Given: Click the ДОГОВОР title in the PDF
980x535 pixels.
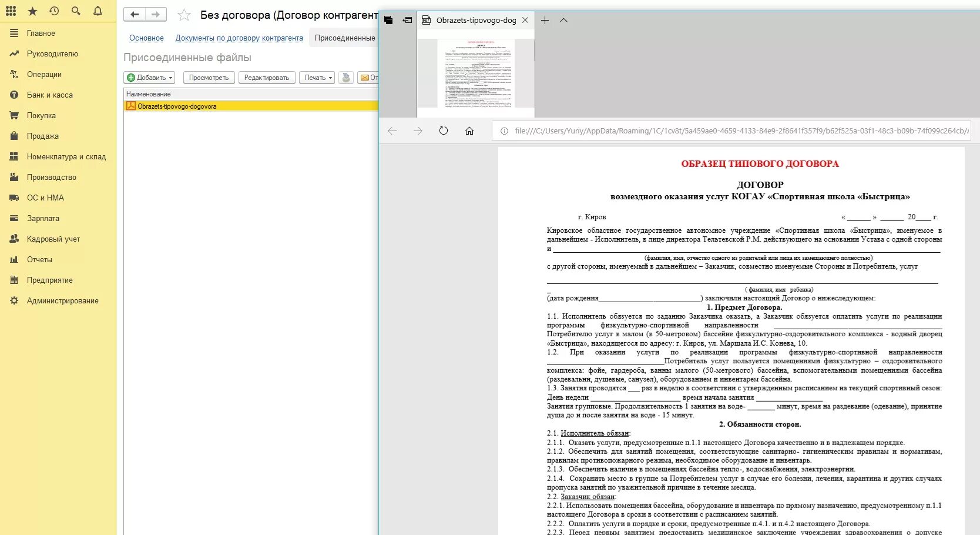Looking at the screenshot, I should click(760, 185).
